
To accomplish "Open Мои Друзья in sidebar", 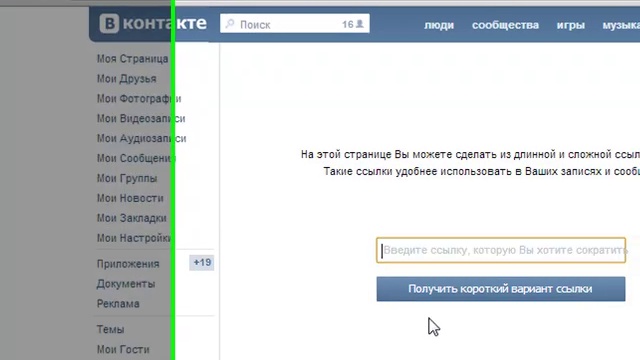I will 127,79.
